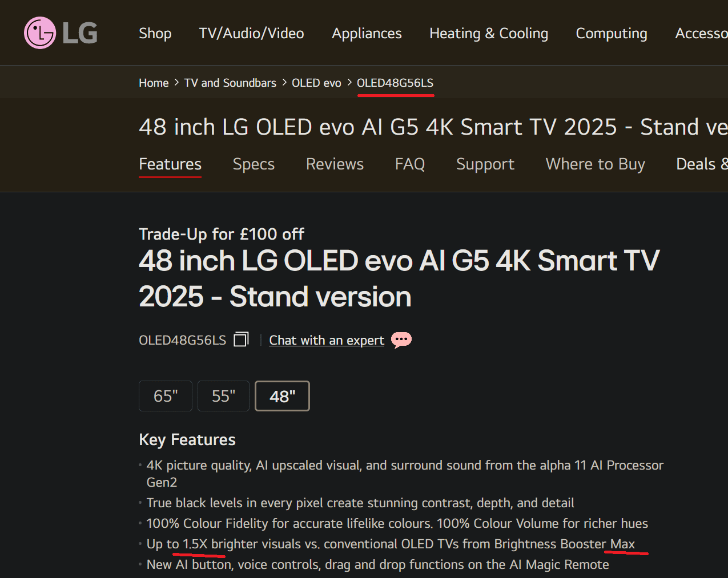Click the LG logo

click(x=61, y=33)
